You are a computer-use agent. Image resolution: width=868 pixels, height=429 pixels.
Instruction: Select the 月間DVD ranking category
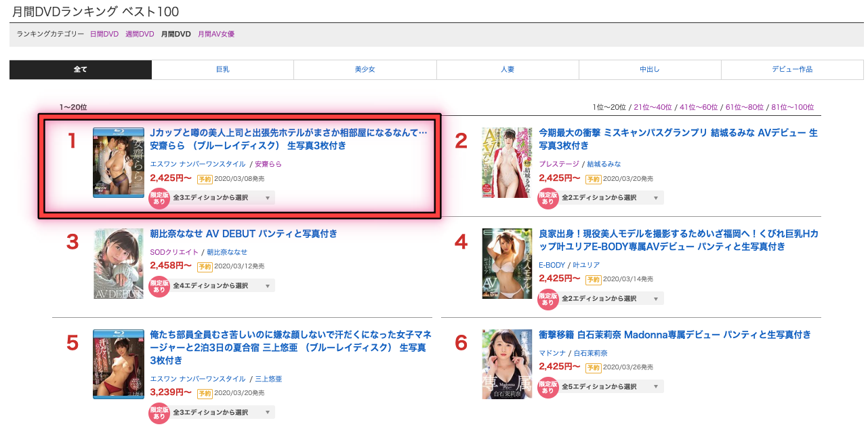[176, 34]
